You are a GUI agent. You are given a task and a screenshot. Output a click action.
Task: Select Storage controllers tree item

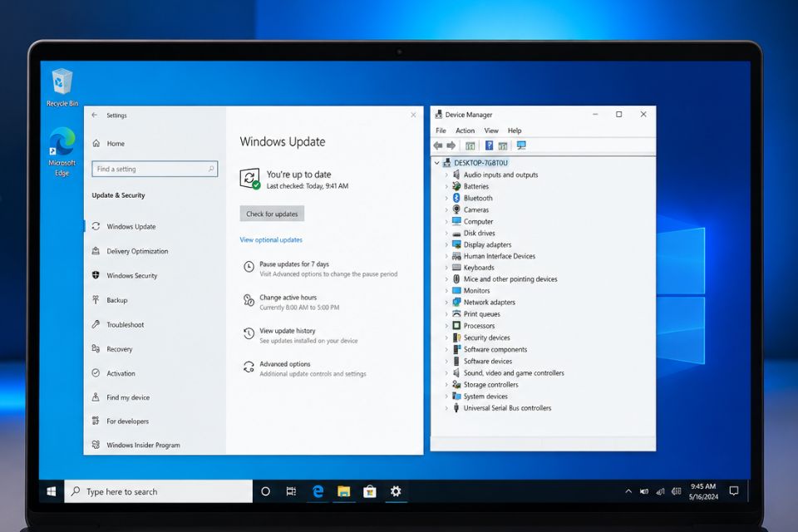(490, 385)
